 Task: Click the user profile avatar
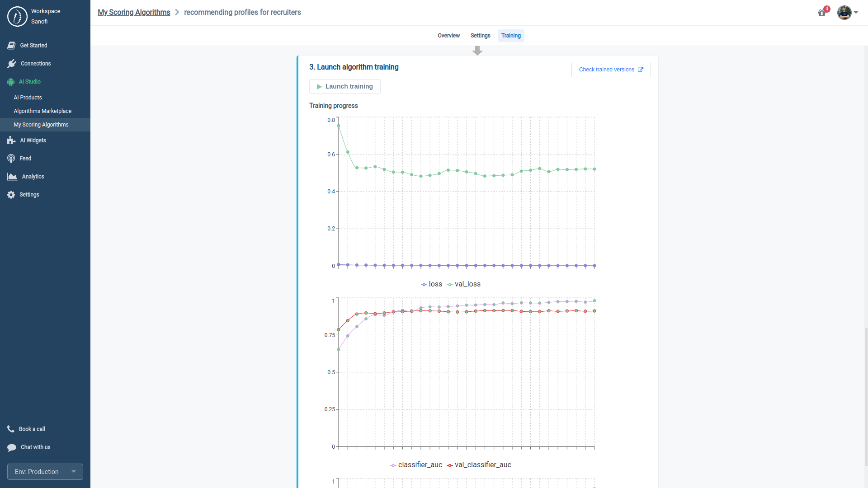844,13
